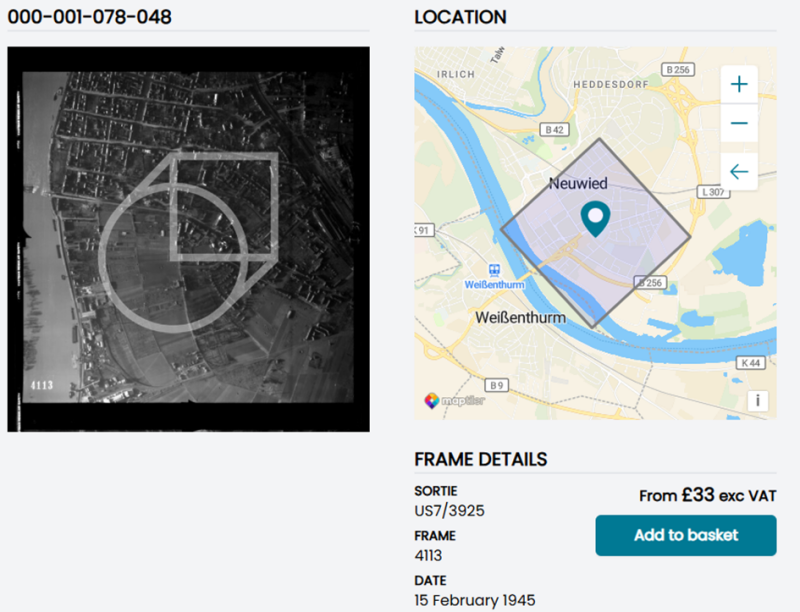
Task: Click the 000-001-078-048 image title
Action: tap(90, 17)
